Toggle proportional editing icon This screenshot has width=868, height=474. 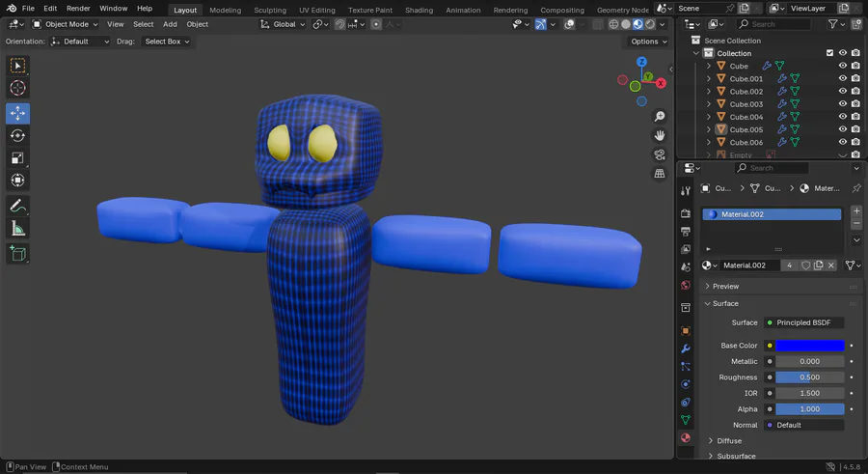pyautogui.click(x=376, y=24)
